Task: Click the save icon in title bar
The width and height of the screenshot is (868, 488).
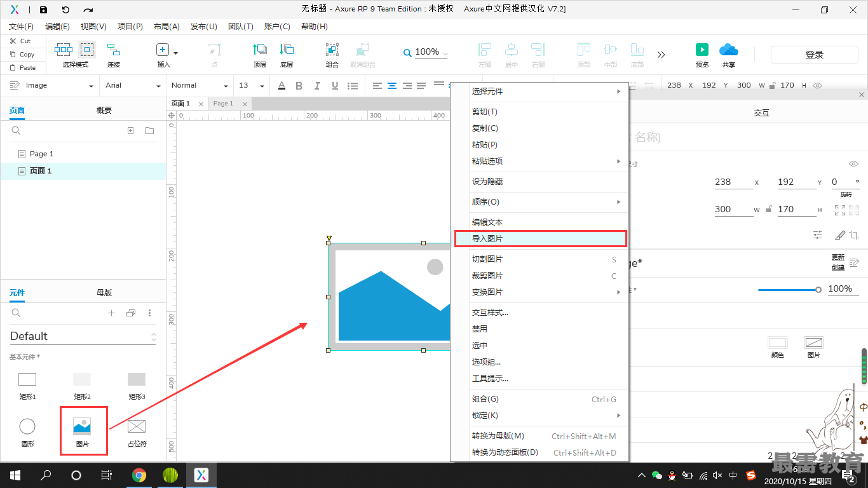Action: pos(43,10)
